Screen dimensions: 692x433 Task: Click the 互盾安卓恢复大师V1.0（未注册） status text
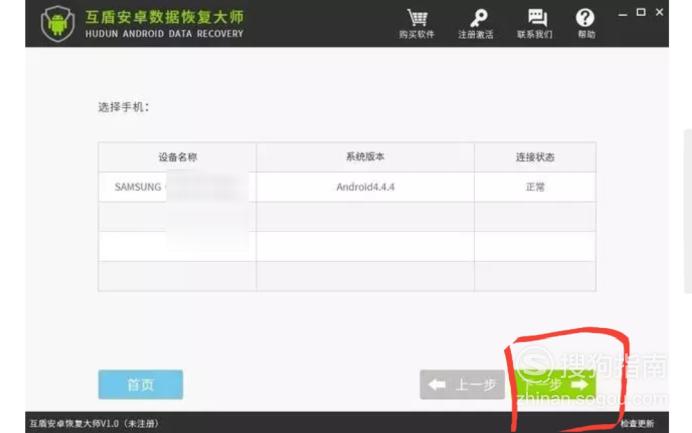94,423
